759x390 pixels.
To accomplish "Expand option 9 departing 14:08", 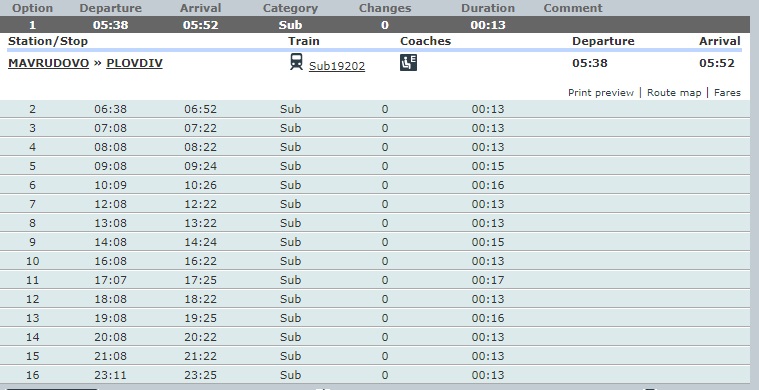I will [375, 242].
